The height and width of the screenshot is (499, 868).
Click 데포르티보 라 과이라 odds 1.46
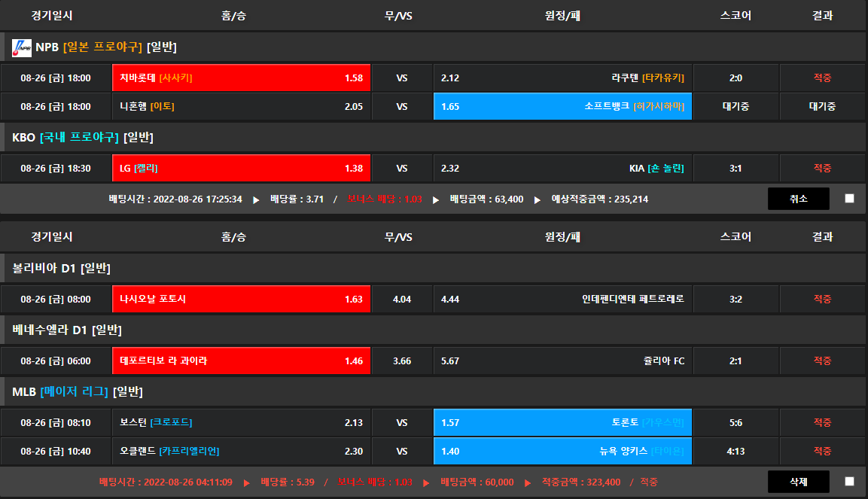click(x=241, y=361)
